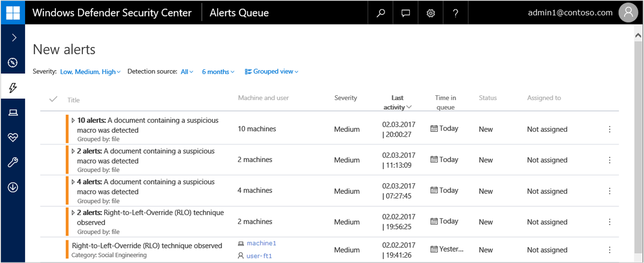The width and height of the screenshot is (644, 263).
Task: Open the wrench settings icon in sidebar
Action: (x=13, y=163)
